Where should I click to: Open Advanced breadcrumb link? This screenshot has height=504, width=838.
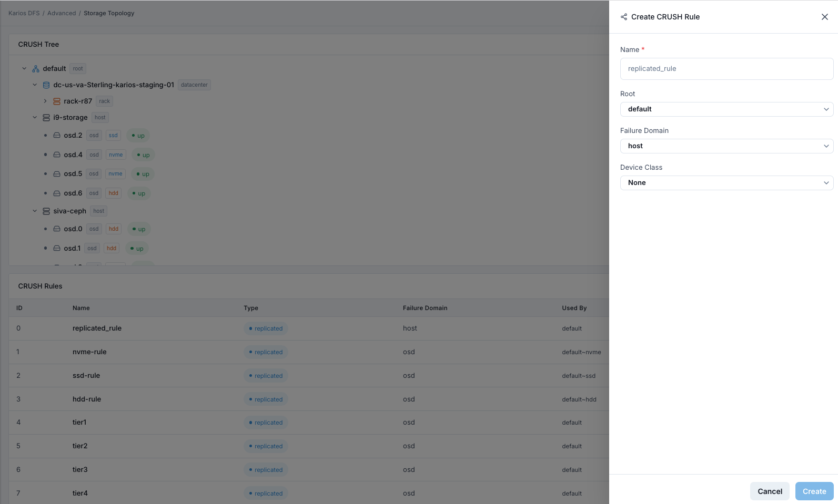62,13
